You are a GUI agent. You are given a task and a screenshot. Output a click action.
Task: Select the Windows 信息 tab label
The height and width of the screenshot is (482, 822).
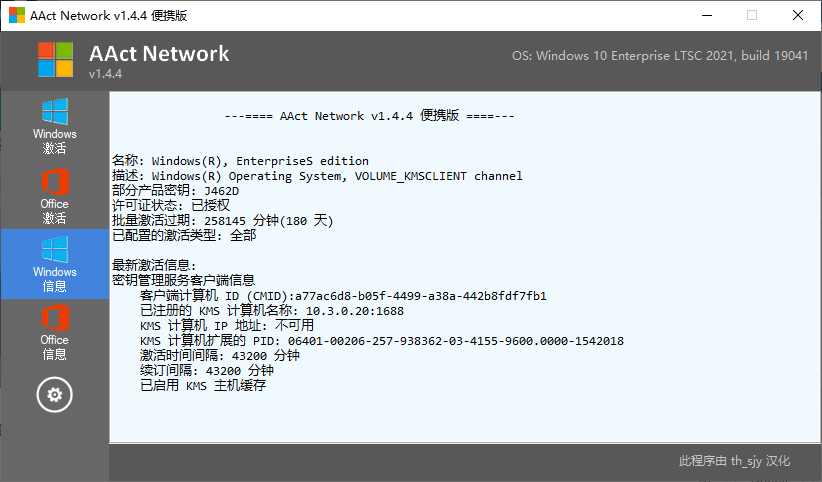click(x=54, y=279)
